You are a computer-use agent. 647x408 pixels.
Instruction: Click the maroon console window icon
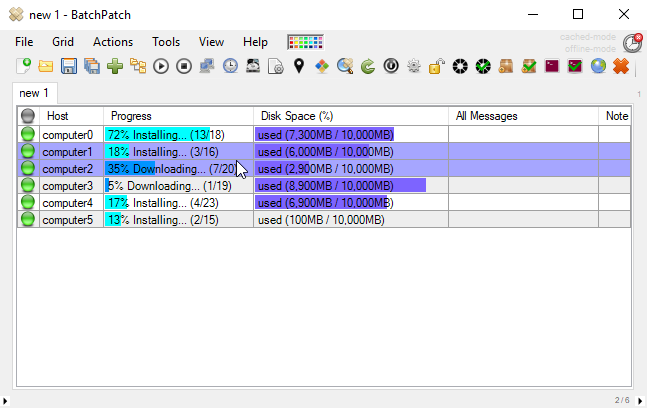[x=552, y=66]
